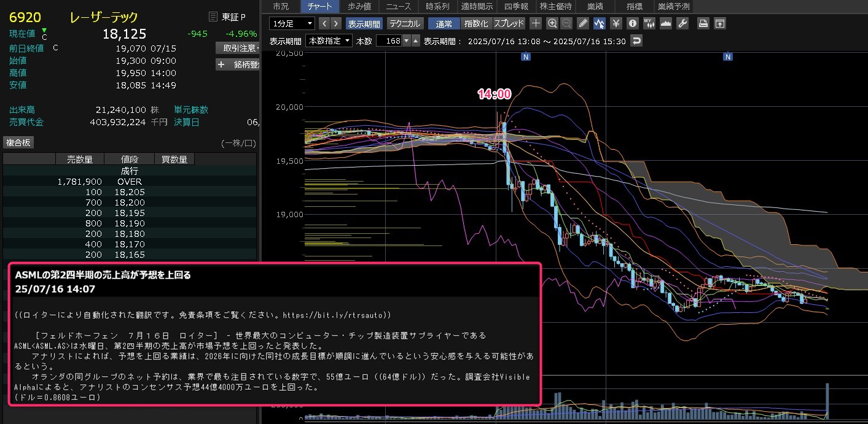Viewport: 868px width, 424px height.
Task: Reset the display period with return arrow
Action: [637, 40]
